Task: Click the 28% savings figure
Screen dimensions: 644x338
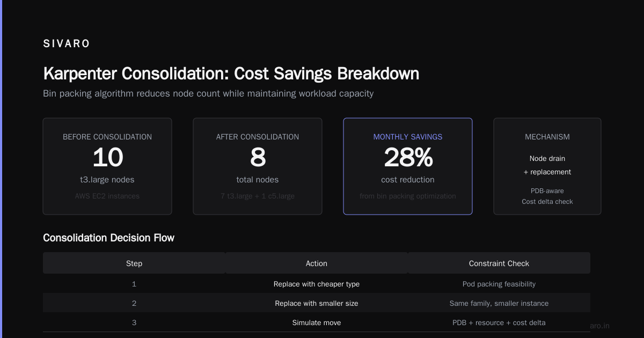Action: click(x=408, y=157)
